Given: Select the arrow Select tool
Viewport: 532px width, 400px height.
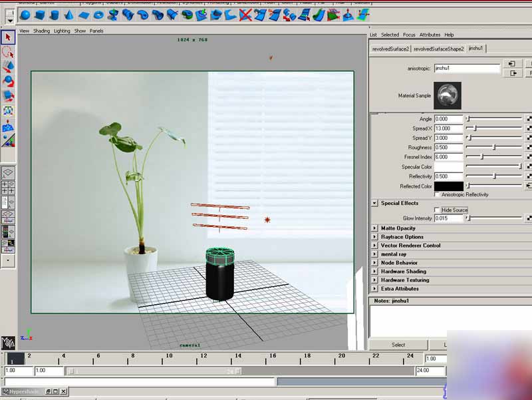Looking at the screenshot, I should click(x=8, y=37).
